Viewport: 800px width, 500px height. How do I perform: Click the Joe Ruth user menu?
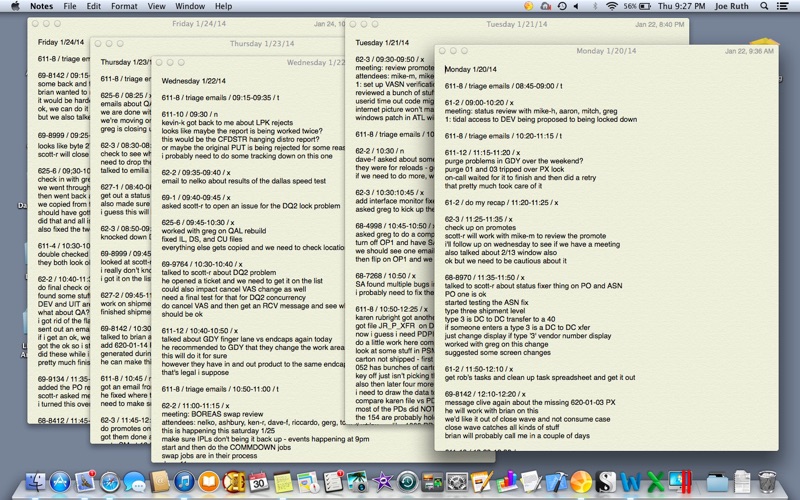pos(732,6)
